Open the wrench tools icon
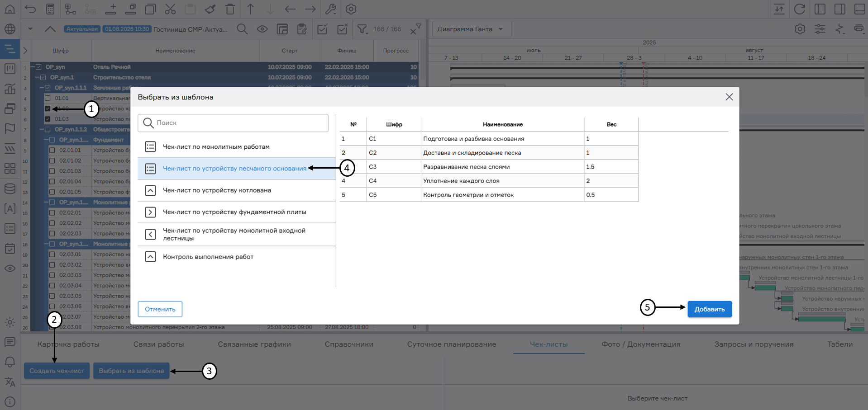 [x=331, y=9]
